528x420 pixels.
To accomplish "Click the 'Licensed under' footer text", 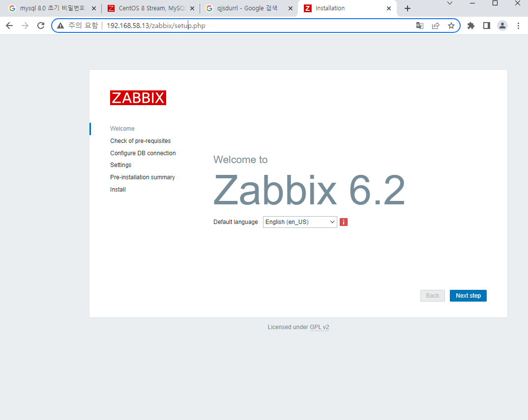I will [x=288, y=327].
